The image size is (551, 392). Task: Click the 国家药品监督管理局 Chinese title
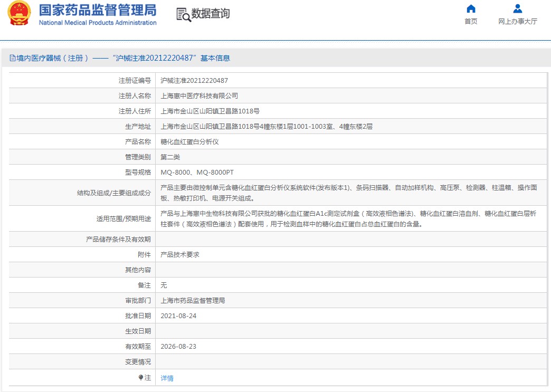[x=97, y=10]
